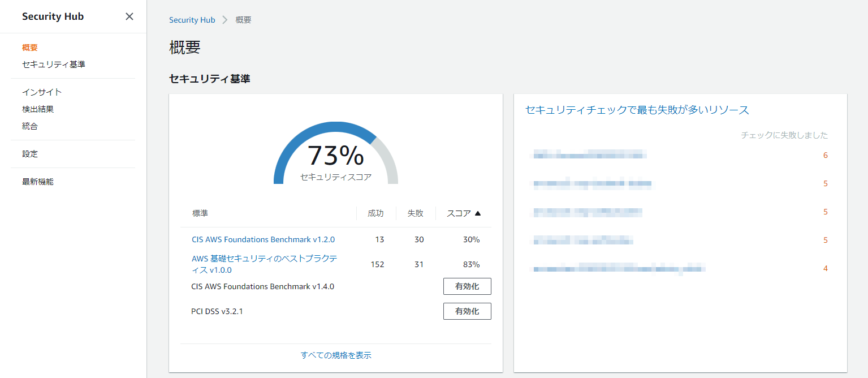This screenshot has height=378, width=868.
Task: Select 検出結果 in the sidebar
Action: tap(38, 109)
